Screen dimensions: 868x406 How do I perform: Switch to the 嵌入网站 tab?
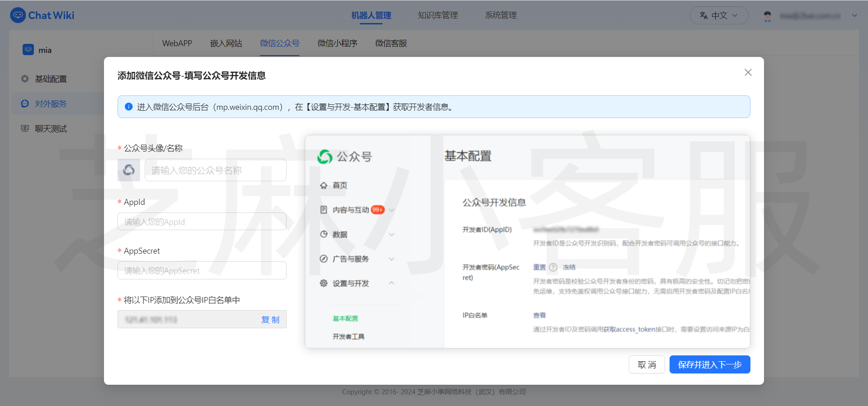(226, 43)
